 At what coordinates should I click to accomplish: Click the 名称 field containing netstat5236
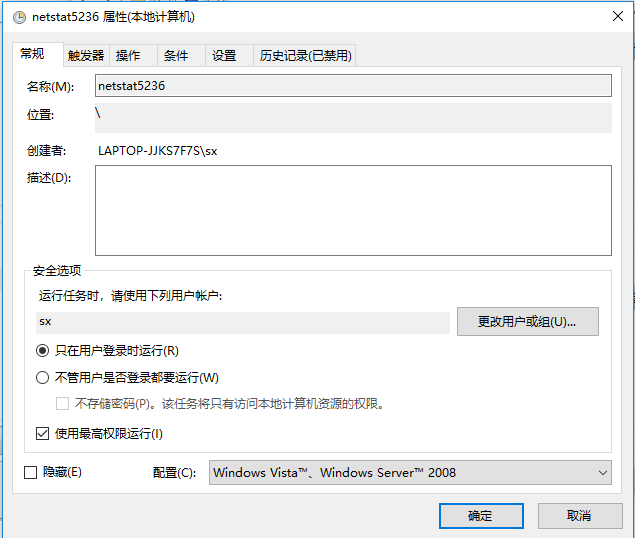click(x=353, y=85)
